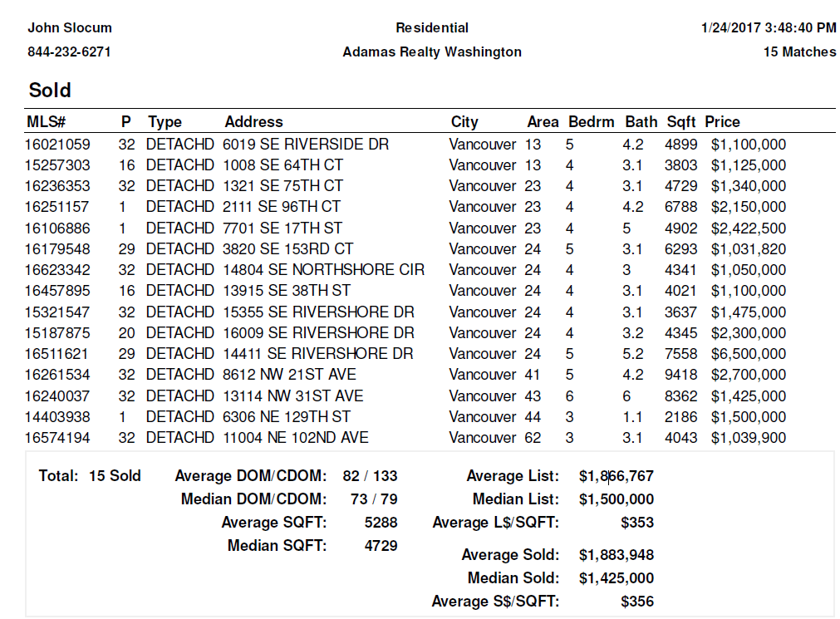Viewport: 840px width, 619px height.
Task: Click address 1321 SE 75TH CT
Action: click(x=282, y=186)
